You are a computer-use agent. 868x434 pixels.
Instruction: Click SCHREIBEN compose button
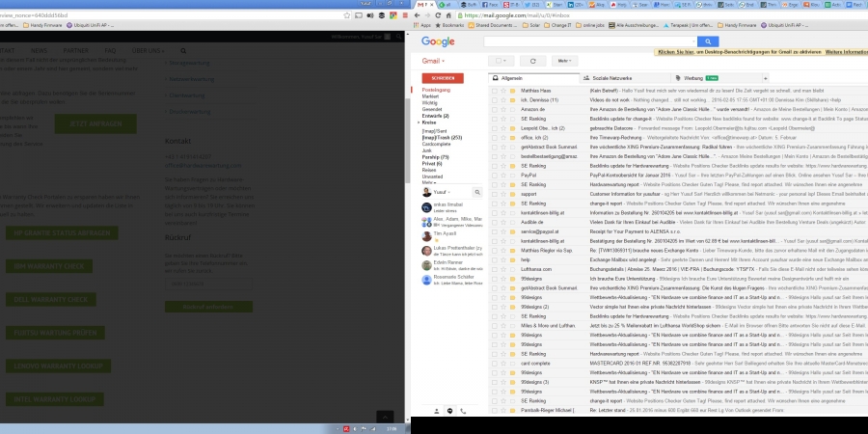443,78
